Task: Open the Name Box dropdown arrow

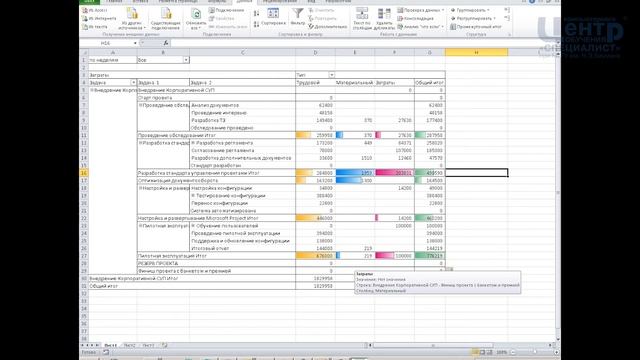Action: click(135, 43)
